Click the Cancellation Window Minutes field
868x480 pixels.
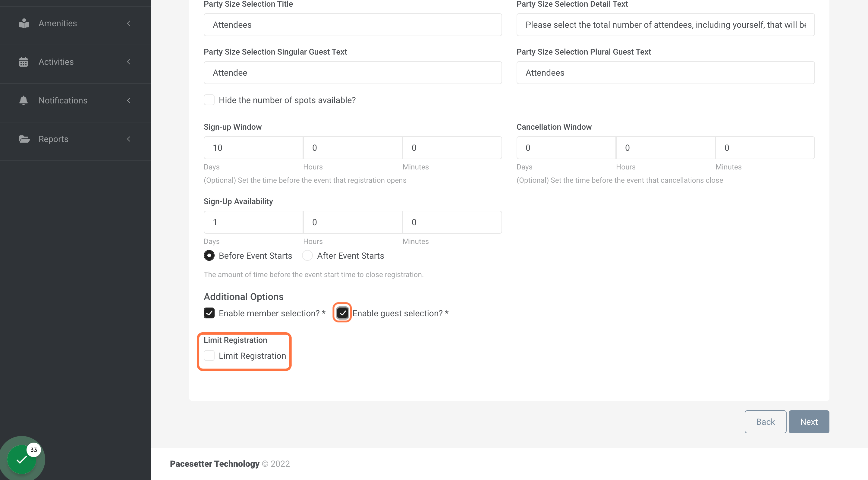(765, 148)
